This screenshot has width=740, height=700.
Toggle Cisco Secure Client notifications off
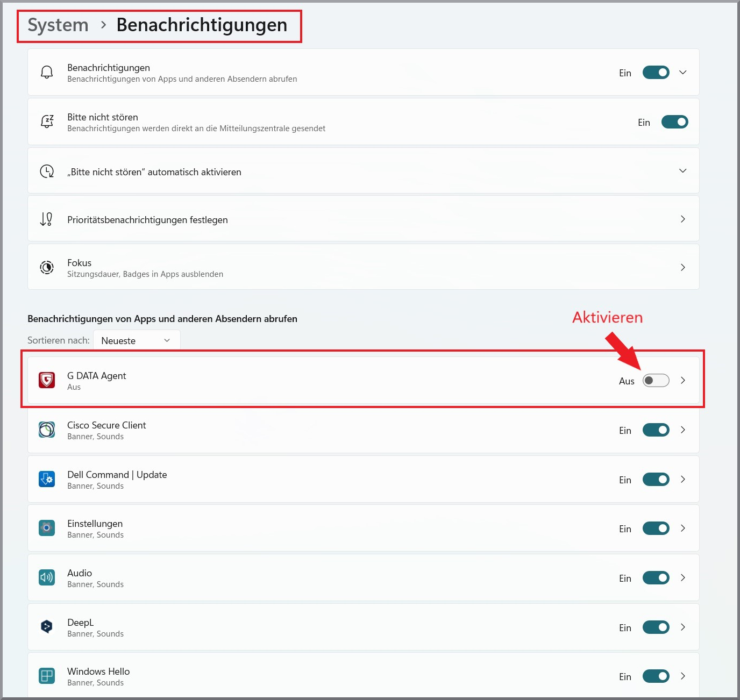[x=656, y=430]
